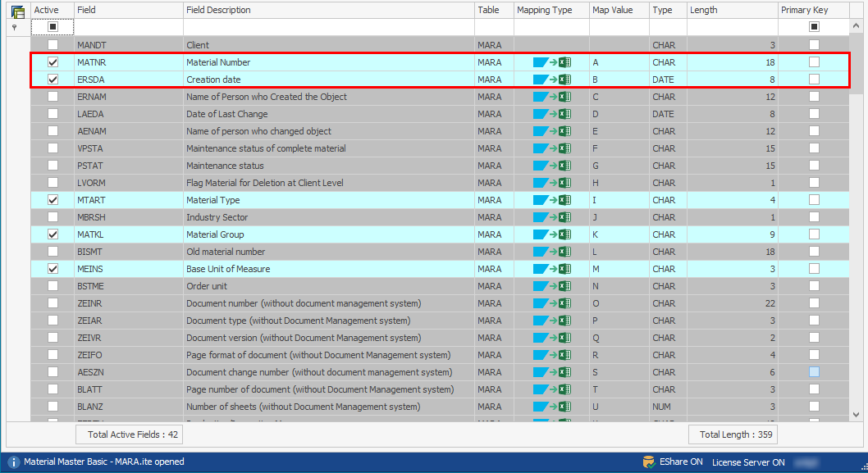
Task: Toggle the Active column filter checkbox
Action: [53, 27]
